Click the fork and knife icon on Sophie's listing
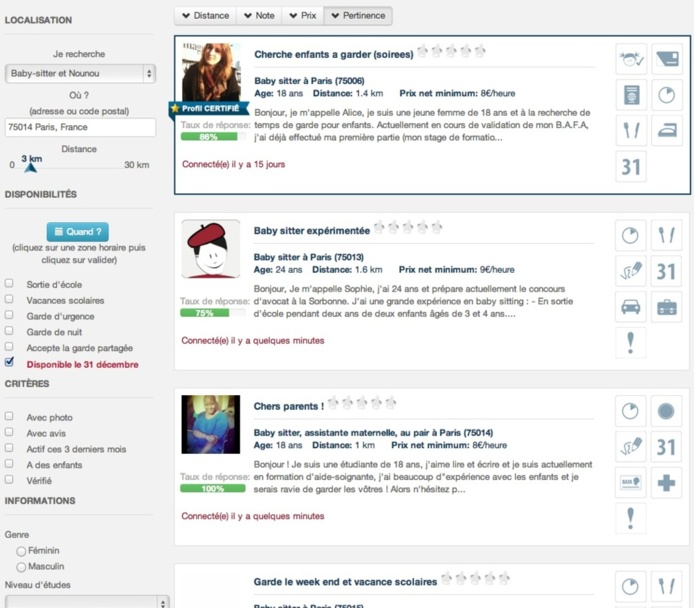This screenshot has height=608, width=694. point(666,235)
